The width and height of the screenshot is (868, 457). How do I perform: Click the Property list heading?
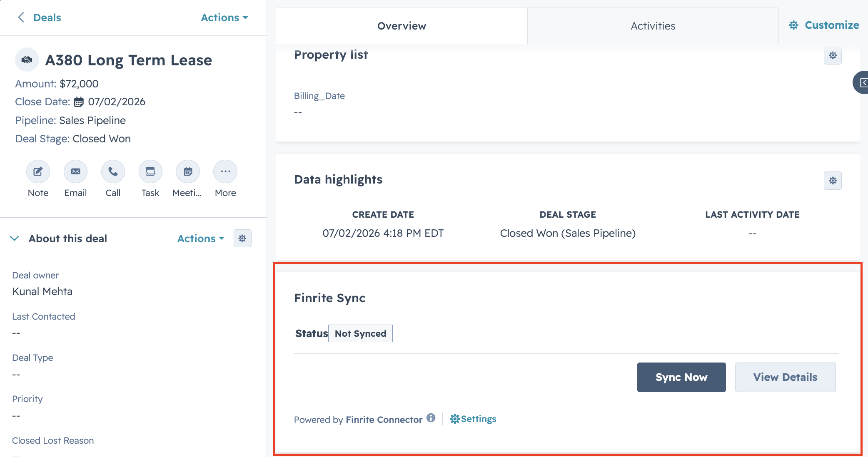click(x=331, y=55)
